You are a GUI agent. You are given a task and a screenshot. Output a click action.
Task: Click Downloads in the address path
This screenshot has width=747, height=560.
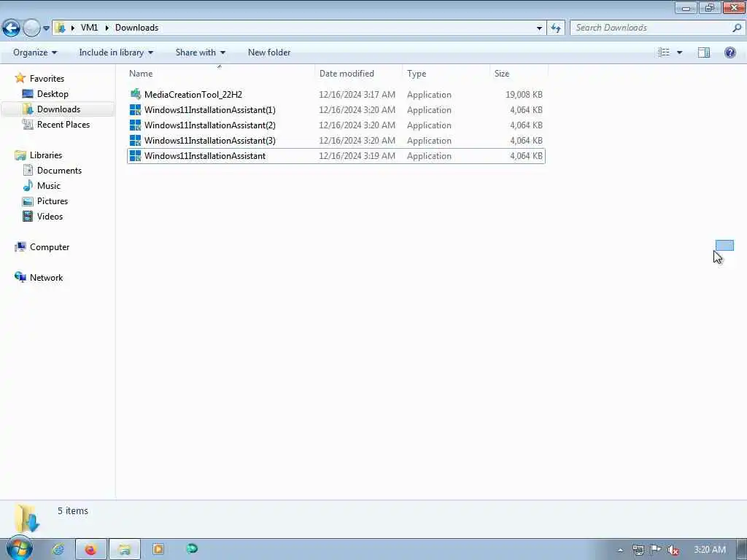136,28
